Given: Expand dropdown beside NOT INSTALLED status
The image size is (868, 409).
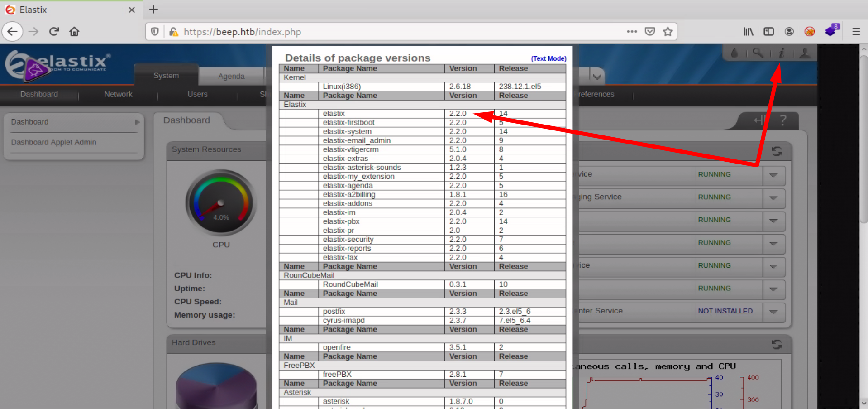Looking at the screenshot, I should point(773,312).
